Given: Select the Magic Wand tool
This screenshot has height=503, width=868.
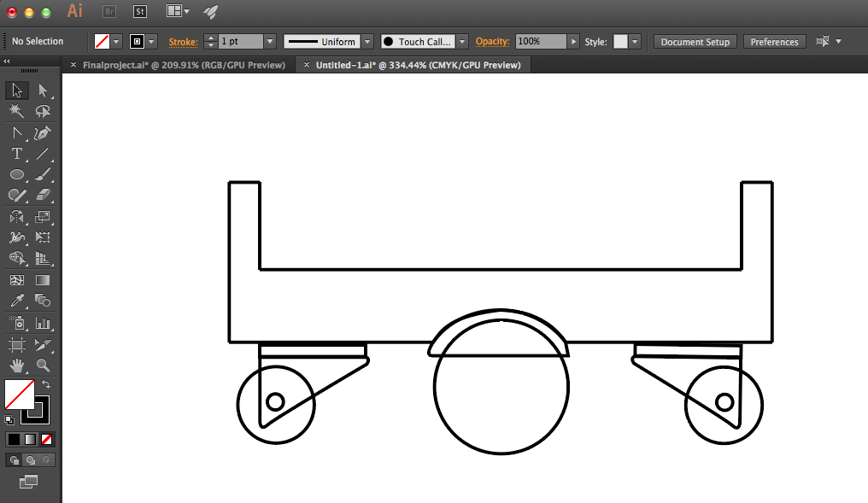Looking at the screenshot, I should (16, 111).
